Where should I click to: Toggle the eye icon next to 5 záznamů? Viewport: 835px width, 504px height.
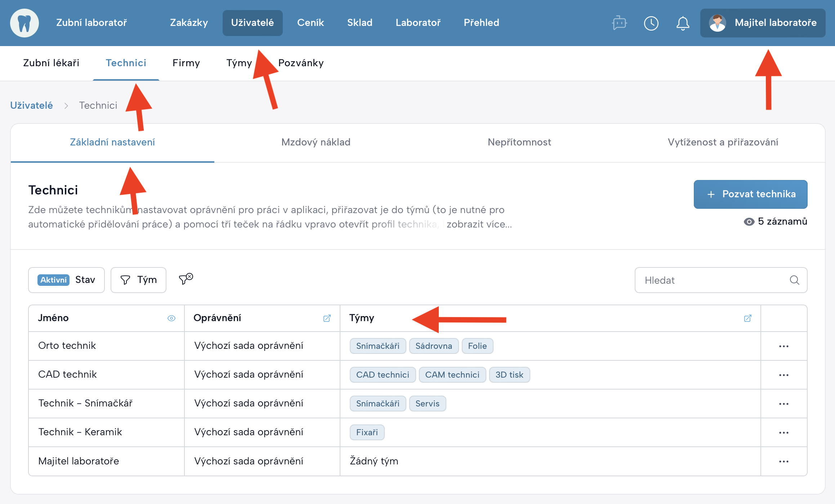749,222
